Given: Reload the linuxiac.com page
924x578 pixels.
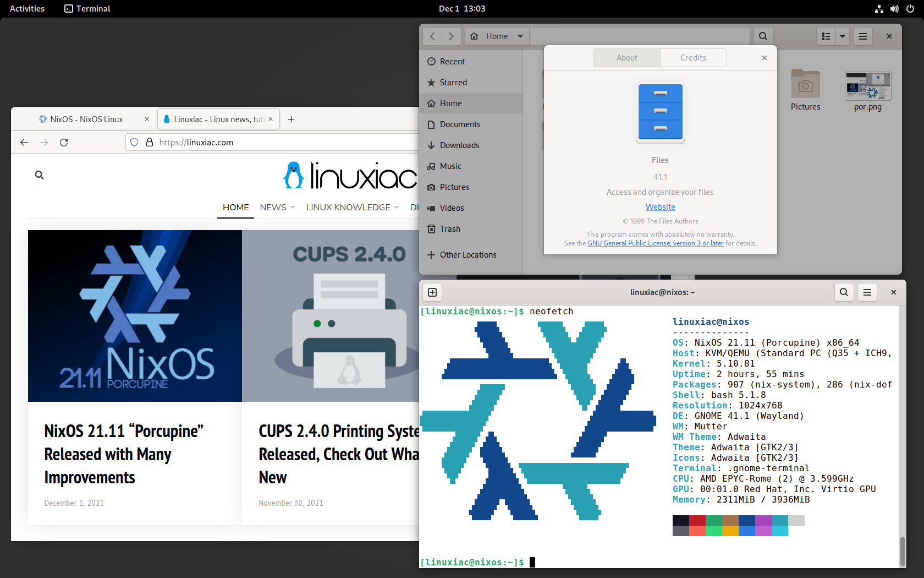Looking at the screenshot, I should (64, 143).
